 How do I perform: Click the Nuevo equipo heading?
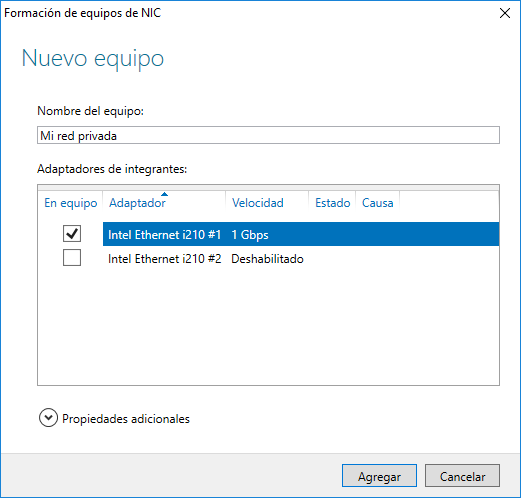(x=93, y=59)
